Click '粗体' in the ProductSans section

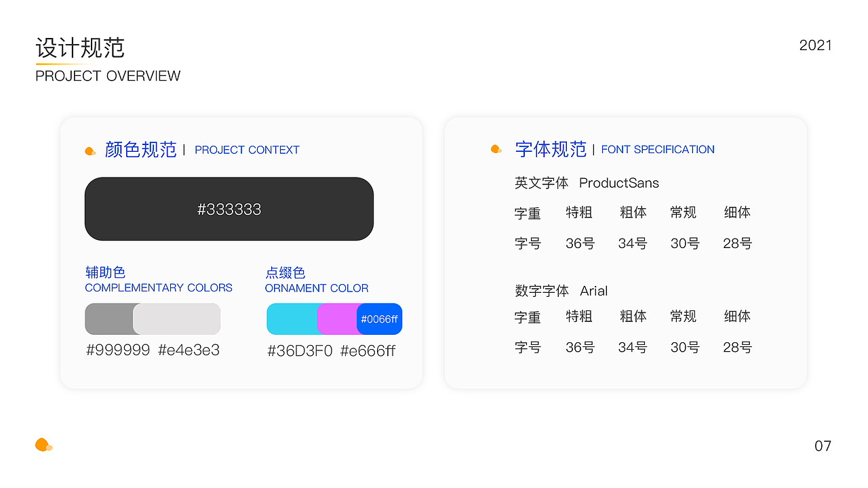tap(633, 213)
